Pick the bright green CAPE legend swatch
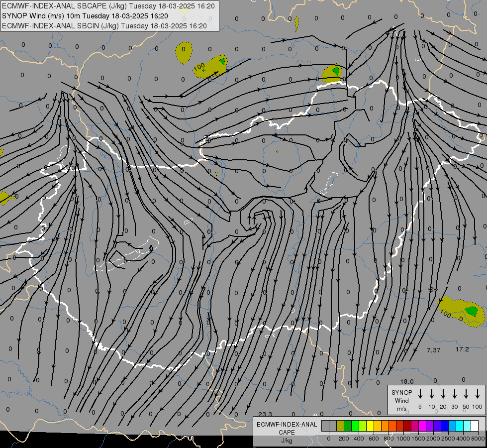Viewport: 487px width, 448px height. pos(355,426)
